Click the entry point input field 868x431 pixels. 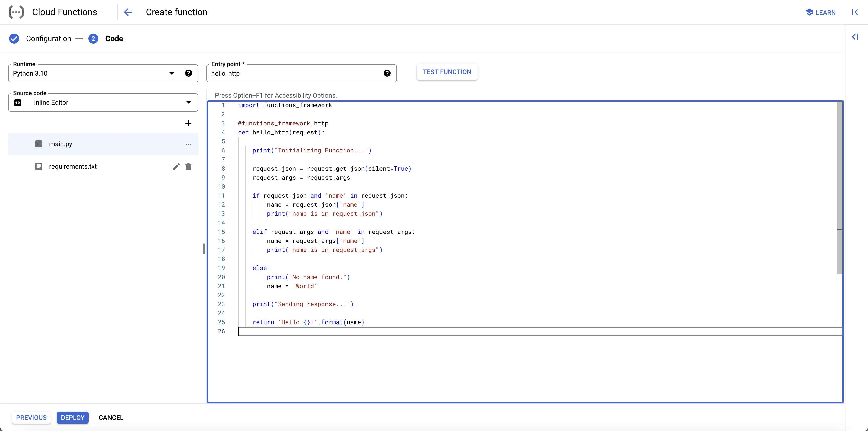298,73
